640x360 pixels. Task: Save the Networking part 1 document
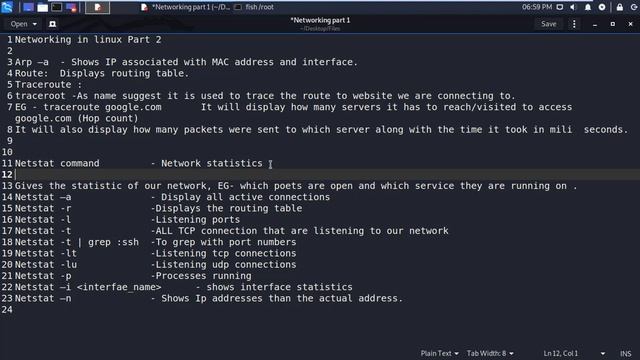coord(548,24)
